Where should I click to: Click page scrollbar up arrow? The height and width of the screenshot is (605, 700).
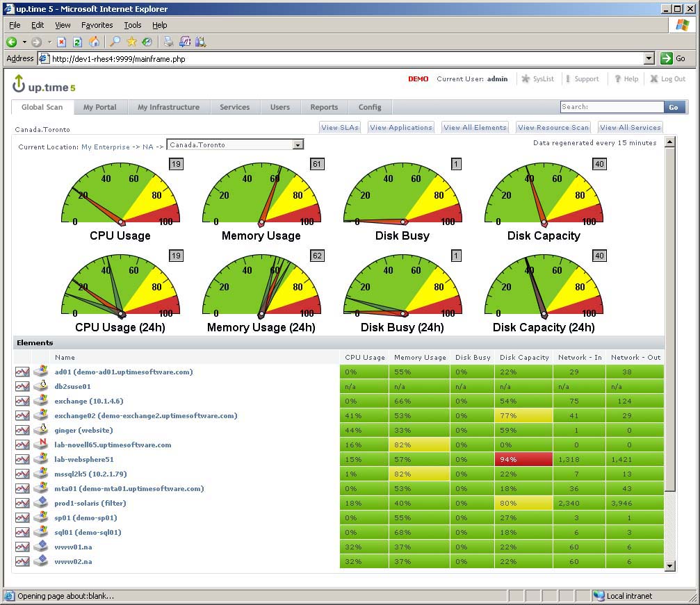tap(669, 142)
